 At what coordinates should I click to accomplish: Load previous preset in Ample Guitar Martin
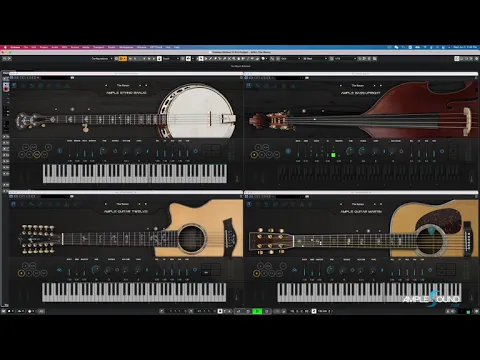[x=341, y=204]
